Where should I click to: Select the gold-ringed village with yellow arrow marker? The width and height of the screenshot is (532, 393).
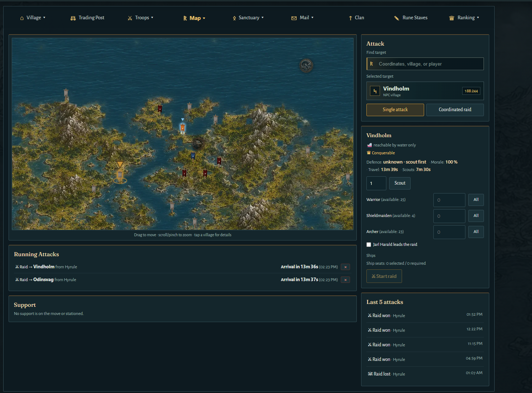pyautogui.click(x=120, y=175)
